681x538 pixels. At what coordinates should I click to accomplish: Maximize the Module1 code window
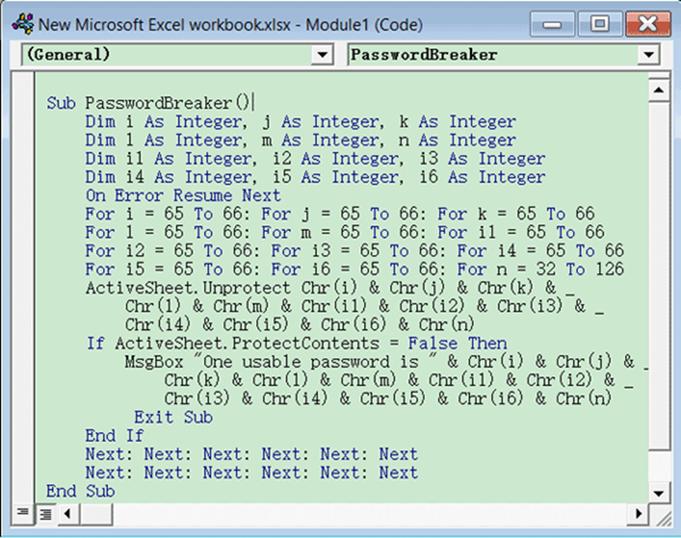(x=598, y=20)
